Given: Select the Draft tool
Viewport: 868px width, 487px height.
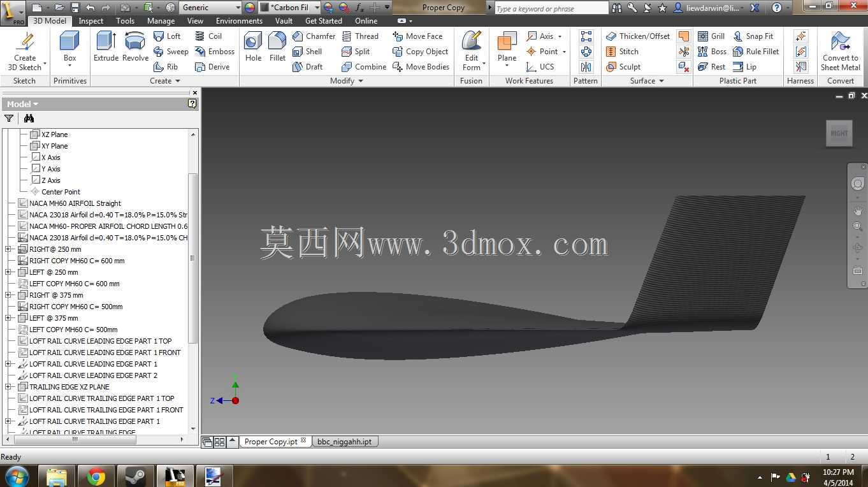Looking at the screenshot, I should pos(307,67).
